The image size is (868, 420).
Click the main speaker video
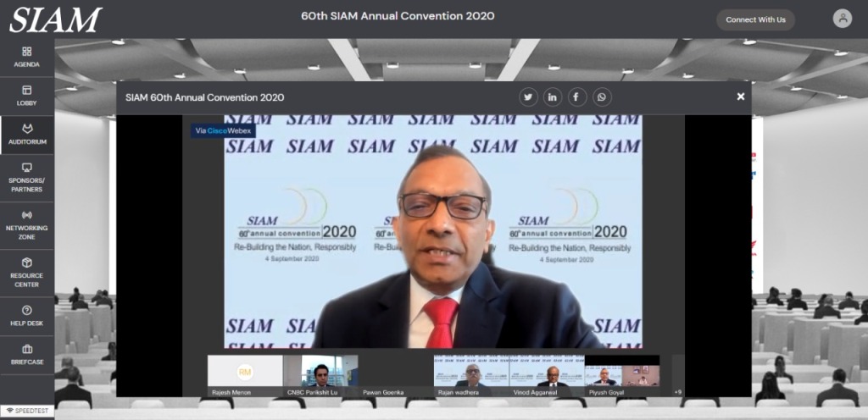pyautogui.click(x=433, y=231)
